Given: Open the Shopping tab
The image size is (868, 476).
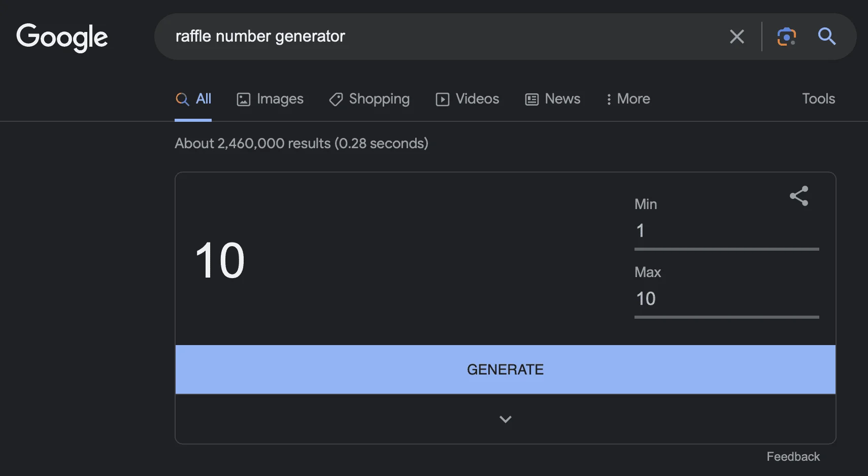Looking at the screenshot, I should tap(370, 99).
